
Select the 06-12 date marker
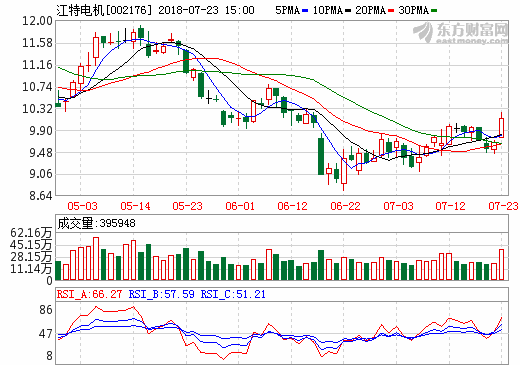click(292, 206)
